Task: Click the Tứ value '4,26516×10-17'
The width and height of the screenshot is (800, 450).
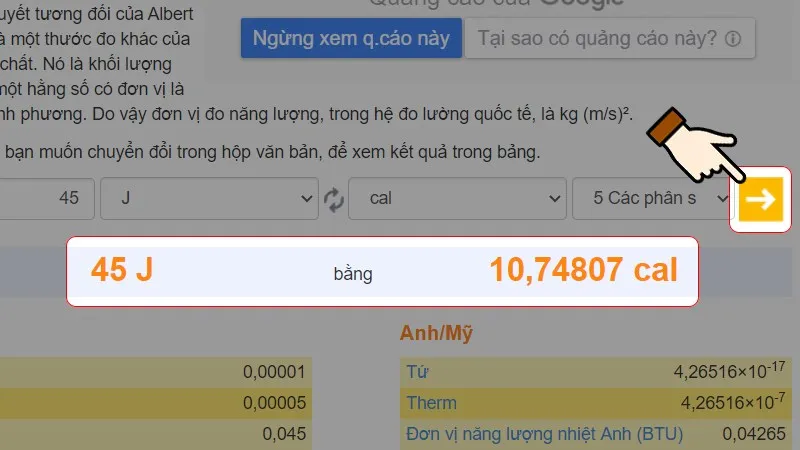Action: click(730, 370)
